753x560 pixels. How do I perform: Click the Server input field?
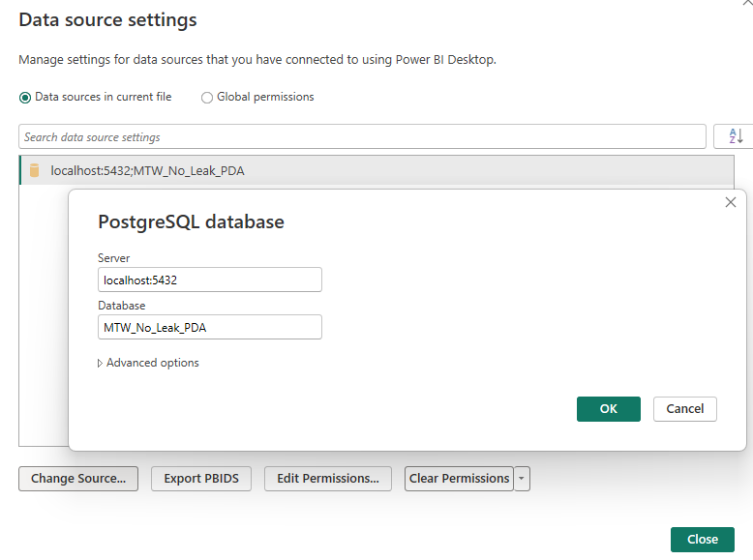point(210,280)
